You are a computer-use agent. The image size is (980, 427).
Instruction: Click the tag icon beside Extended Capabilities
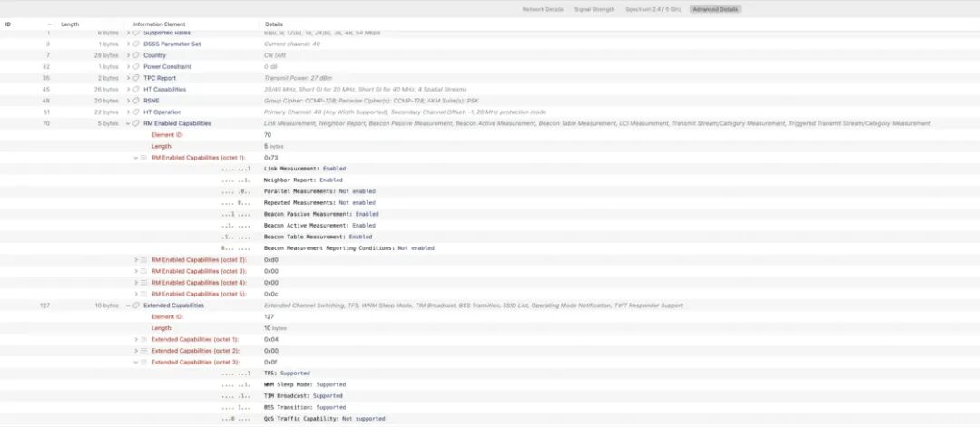point(135,306)
